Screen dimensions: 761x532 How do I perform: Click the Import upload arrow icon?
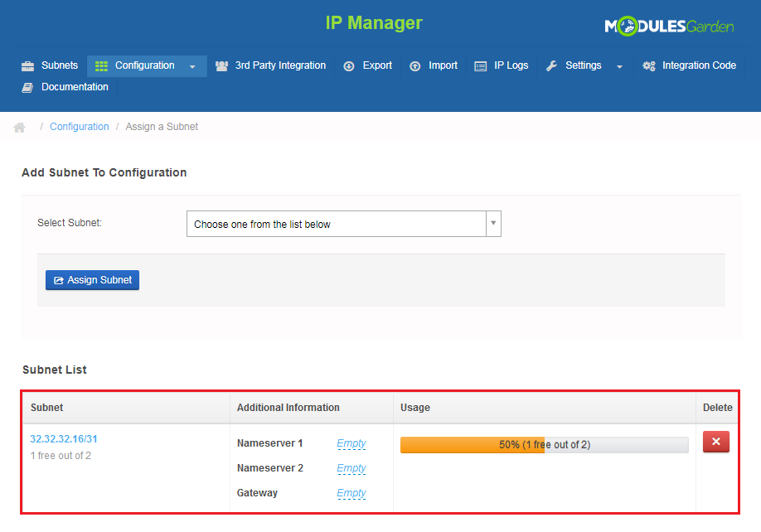[x=415, y=66]
